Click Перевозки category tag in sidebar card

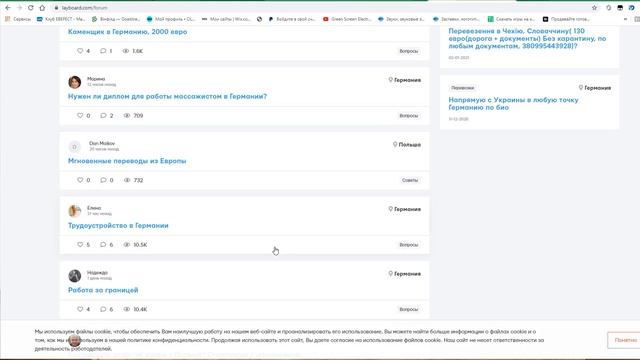coord(462,88)
